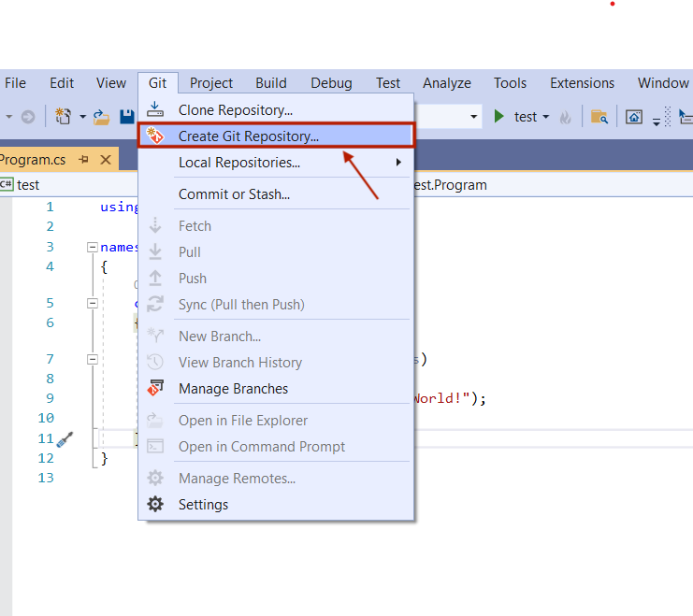Collapse the namespace block on line 3
Viewport: 693px width, 616px height.
pos(92,247)
